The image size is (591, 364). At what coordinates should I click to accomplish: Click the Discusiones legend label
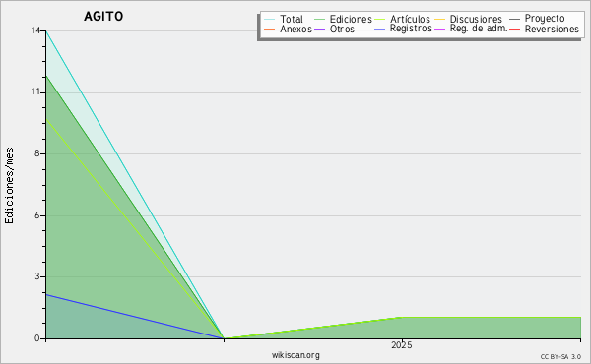click(476, 19)
